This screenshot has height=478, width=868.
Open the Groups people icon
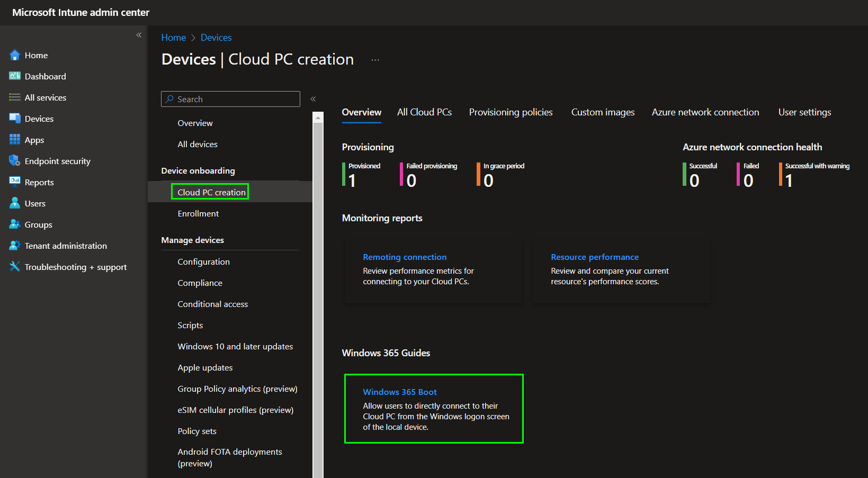(15, 224)
